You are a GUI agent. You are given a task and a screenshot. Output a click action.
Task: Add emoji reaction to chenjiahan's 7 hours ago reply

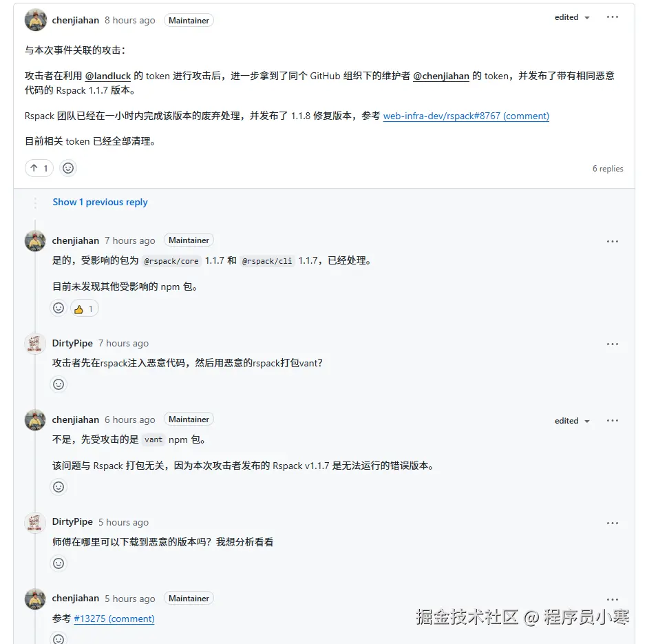[59, 308]
